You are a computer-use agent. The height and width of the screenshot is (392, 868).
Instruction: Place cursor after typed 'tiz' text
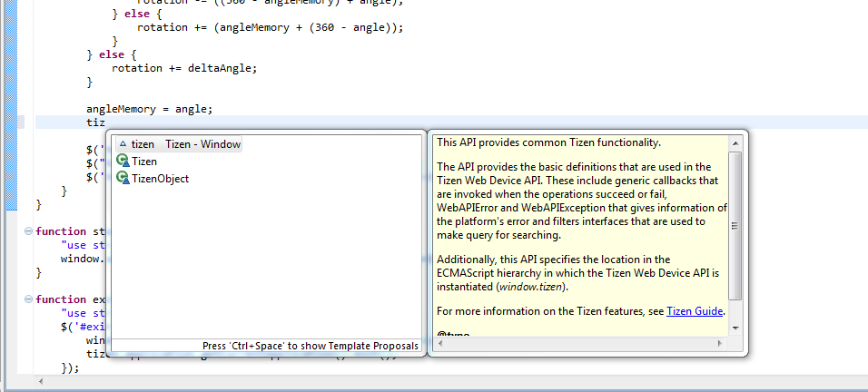click(x=105, y=122)
